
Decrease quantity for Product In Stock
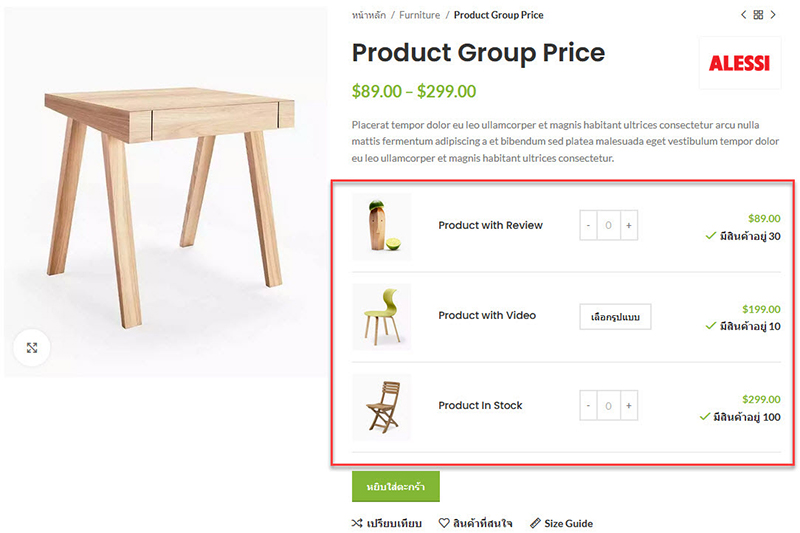[588, 406]
